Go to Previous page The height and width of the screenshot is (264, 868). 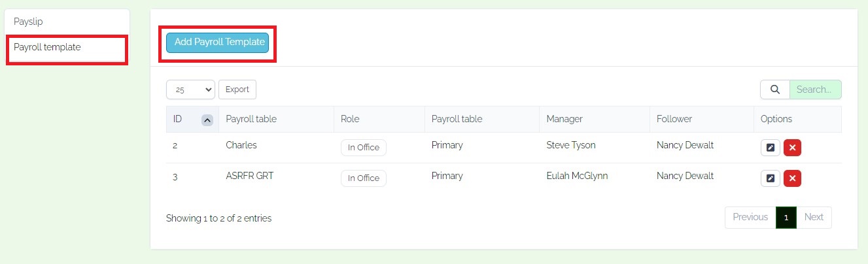750,218
